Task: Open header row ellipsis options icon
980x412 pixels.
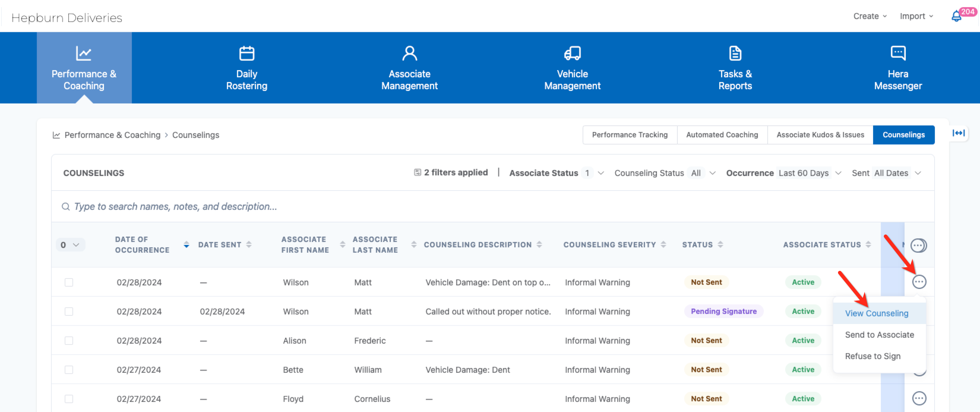Action: (x=918, y=245)
